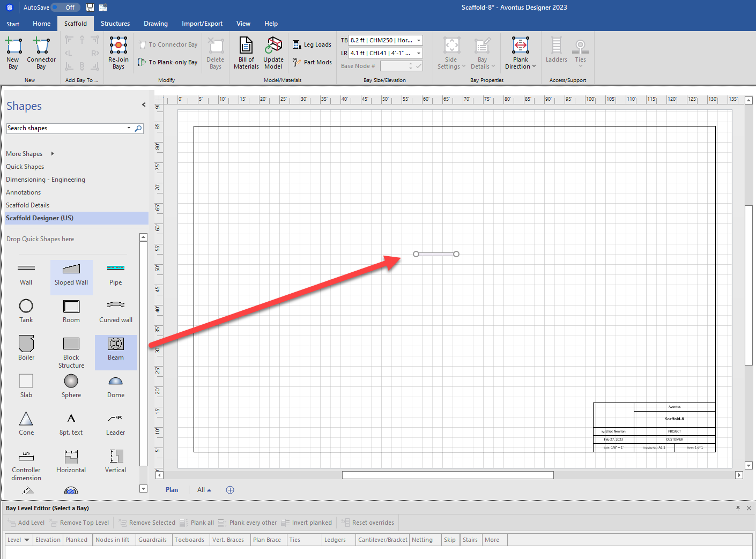
Task: Switch to the Structures ribbon tab
Action: tap(115, 24)
